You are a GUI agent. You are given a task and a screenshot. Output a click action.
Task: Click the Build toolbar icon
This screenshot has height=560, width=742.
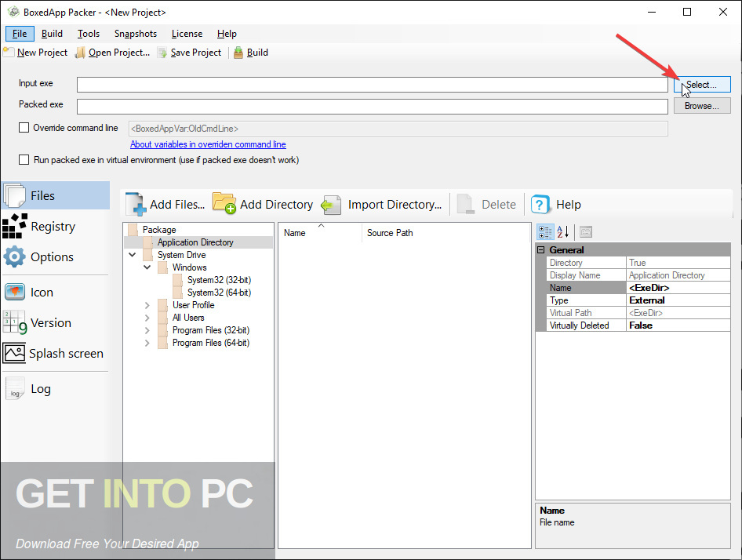(238, 53)
